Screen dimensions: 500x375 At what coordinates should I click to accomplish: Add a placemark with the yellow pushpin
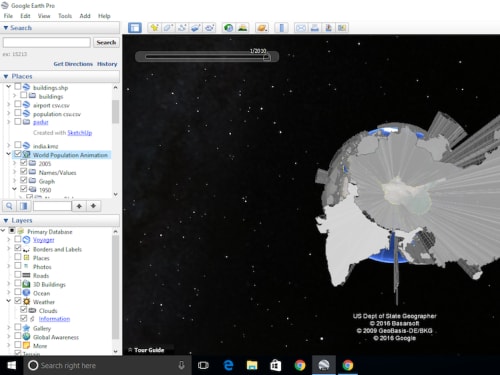154,28
